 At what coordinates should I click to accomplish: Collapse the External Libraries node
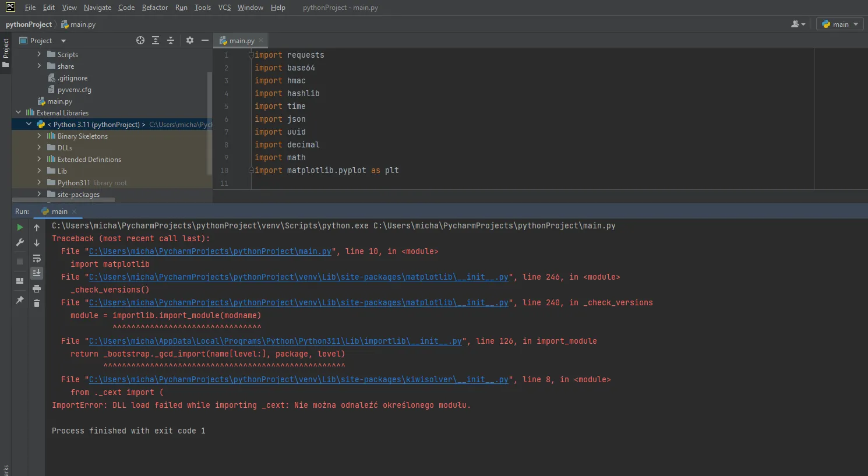pos(18,112)
